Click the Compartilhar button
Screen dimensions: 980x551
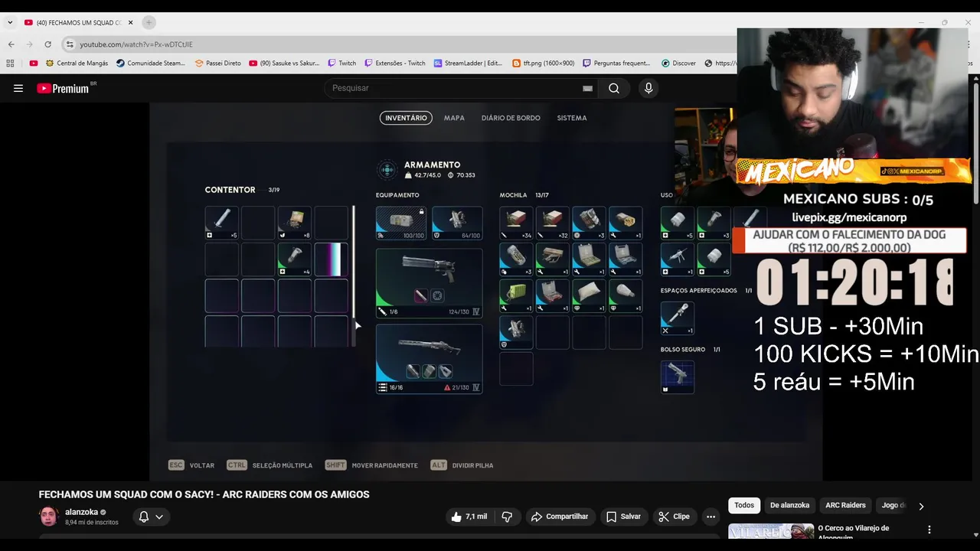[x=559, y=517]
